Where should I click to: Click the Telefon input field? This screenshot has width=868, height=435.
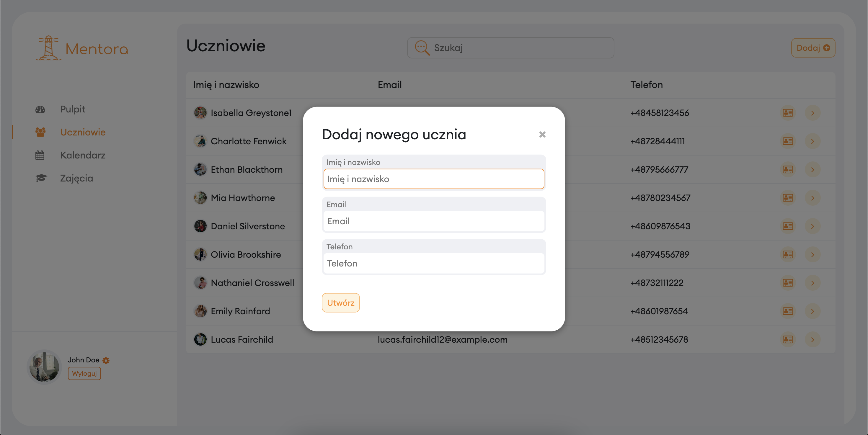tap(433, 263)
